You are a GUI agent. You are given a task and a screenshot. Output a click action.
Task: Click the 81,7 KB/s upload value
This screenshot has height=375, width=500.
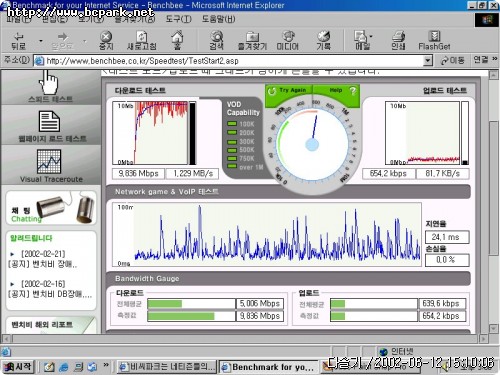(x=442, y=173)
